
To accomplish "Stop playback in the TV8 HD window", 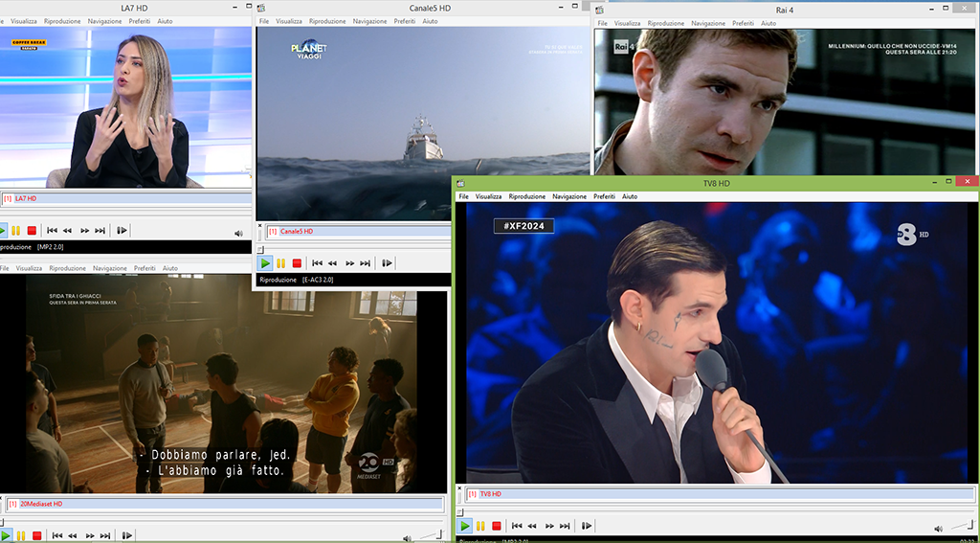I will pyautogui.click(x=497, y=526).
